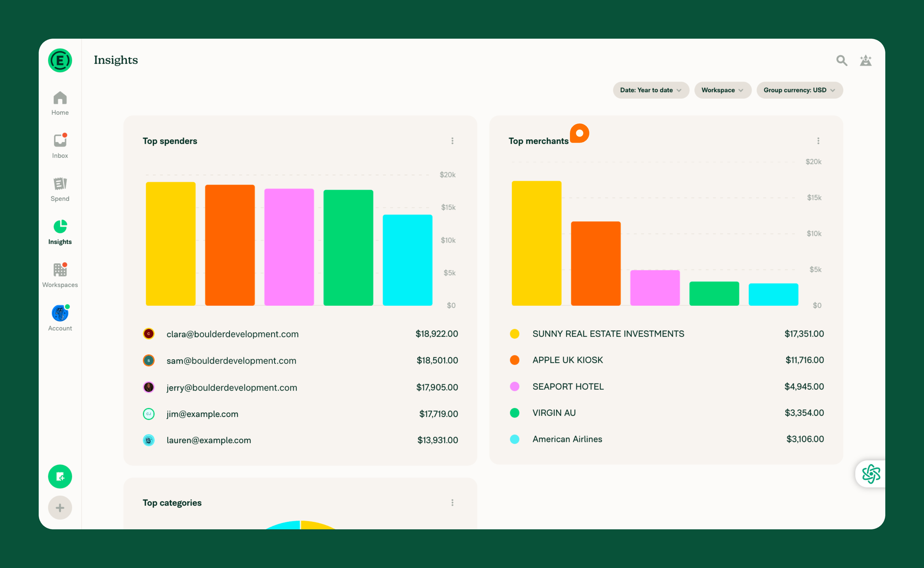Click clara's avatar icon
Image resolution: width=924 pixels, height=568 pixels.
(x=149, y=334)
